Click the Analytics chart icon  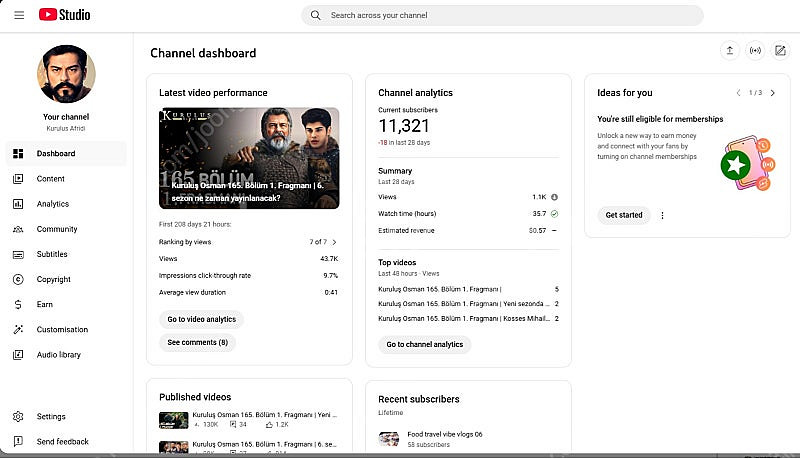point(18,204)
